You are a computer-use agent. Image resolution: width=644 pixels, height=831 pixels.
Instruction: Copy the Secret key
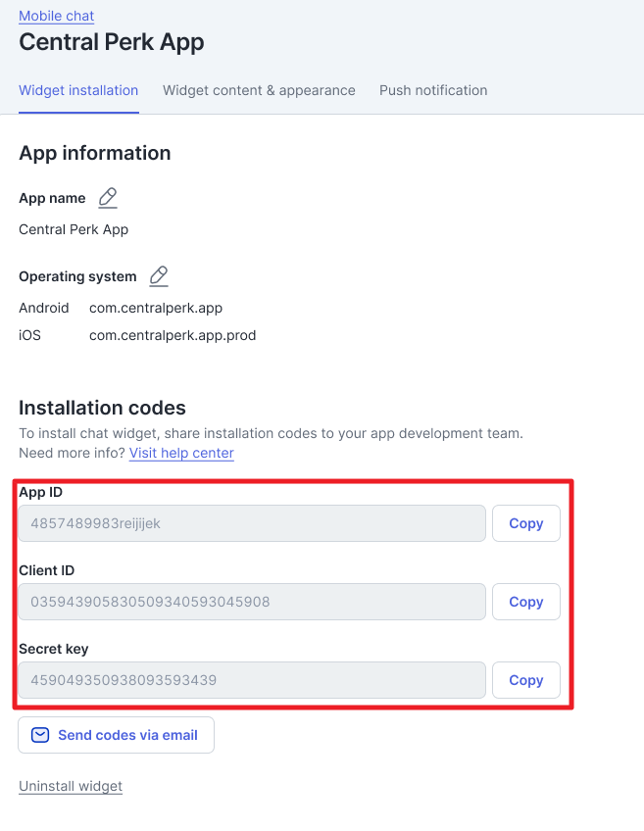click(x=525, y=680)
